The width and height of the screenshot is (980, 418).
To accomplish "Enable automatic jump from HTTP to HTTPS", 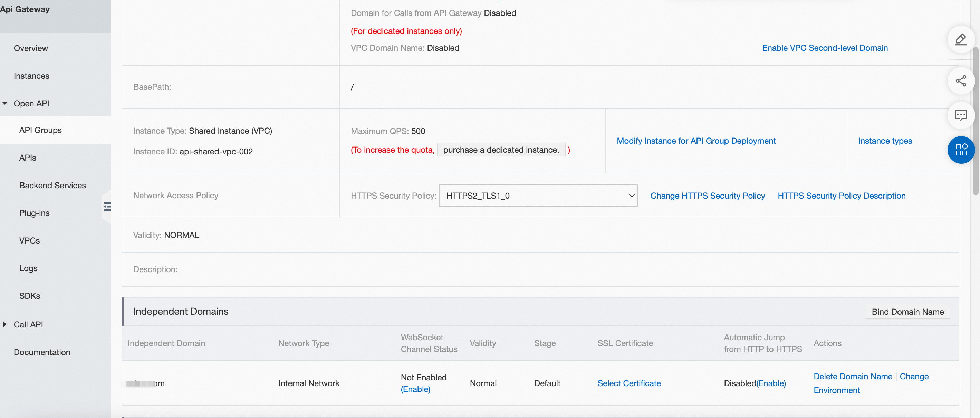I will click(x=771, y=383).
